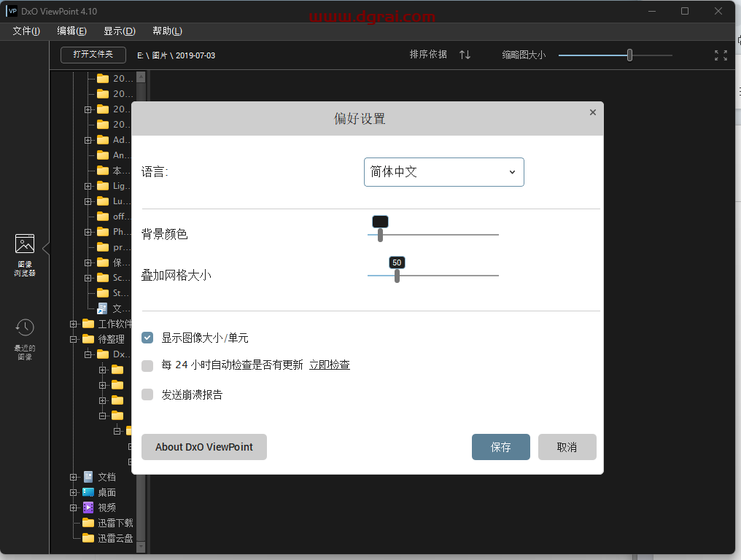Expand the Lig... folder node
Image resolution: width=741 pixels, height=560 pixels.
coord(88,186)
